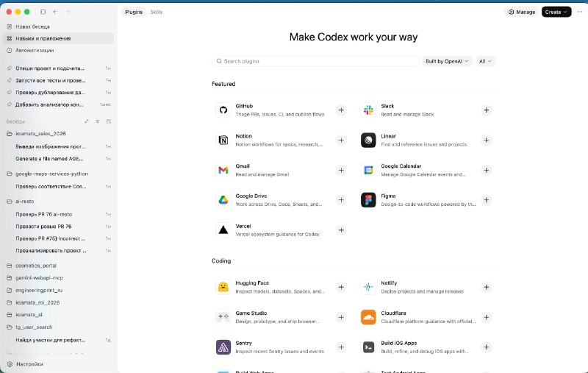Open the Hugging Face plugin icon
Screen dimensions: 588x373
click(223, 287)
